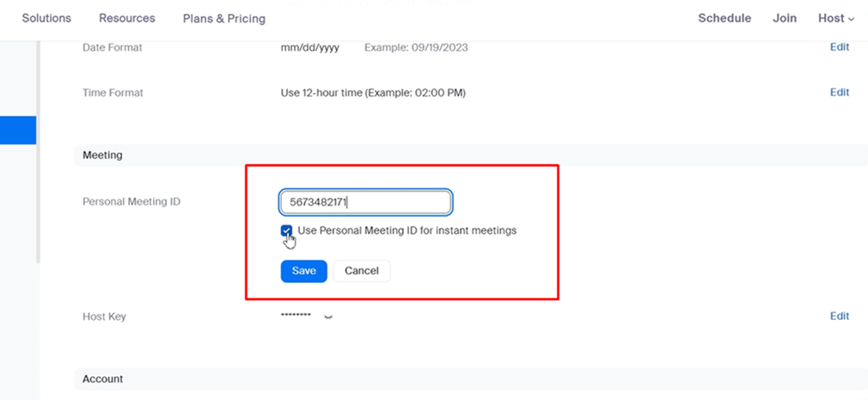The height and width of the screenshot is (400, 868).
Task: Uncheck Use Personal Meeting ID for instant meetings
Action: click(286, 231)
